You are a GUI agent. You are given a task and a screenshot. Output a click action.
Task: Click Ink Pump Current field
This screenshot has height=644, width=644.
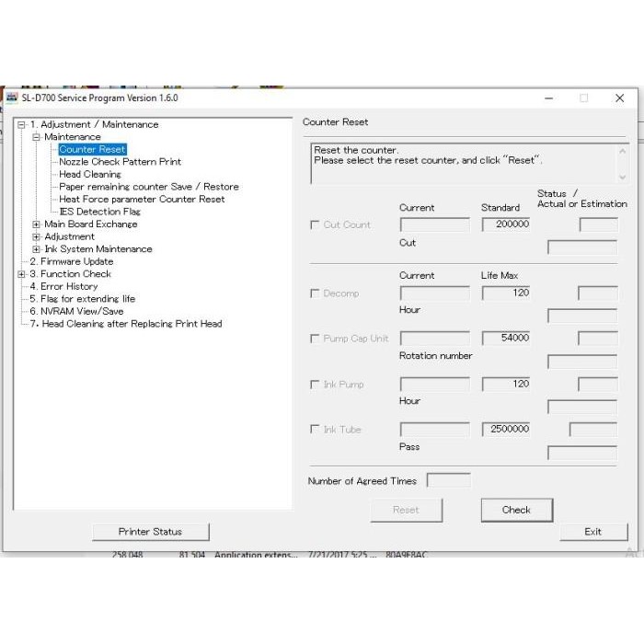[435, 385]
